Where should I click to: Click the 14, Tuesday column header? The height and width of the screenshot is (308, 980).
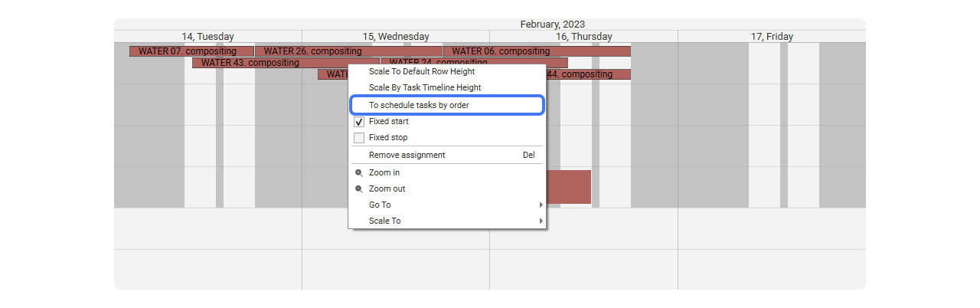208,36
